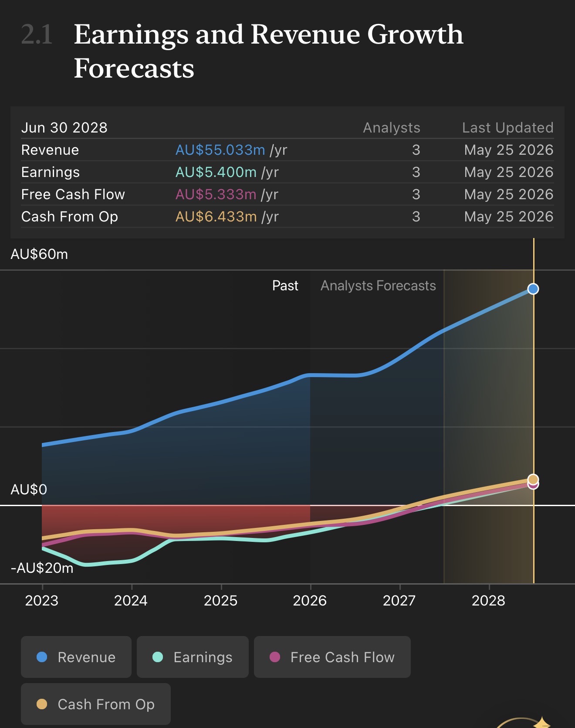Click the orange Cash From Op legend dot
This screenshot has height=728, width=575.
pos(42,704)
